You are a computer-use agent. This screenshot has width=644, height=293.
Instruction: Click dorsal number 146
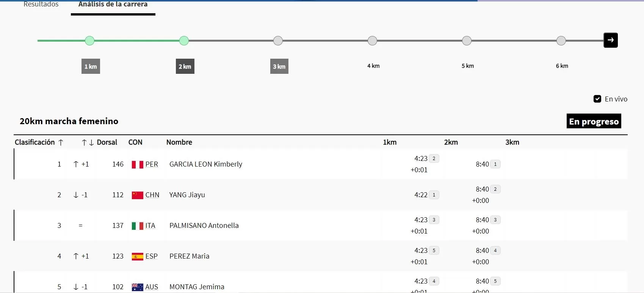click(118, 164)
